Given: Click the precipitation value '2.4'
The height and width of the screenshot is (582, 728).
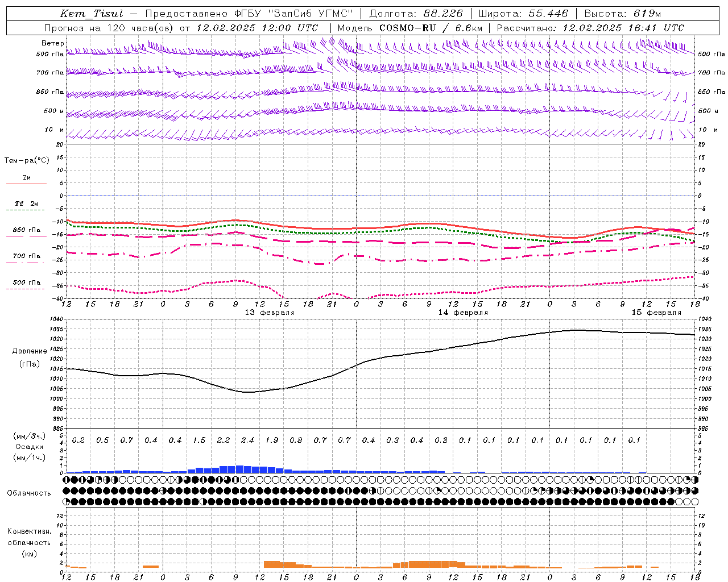Looking at the screenshot, I should (247, 440).
